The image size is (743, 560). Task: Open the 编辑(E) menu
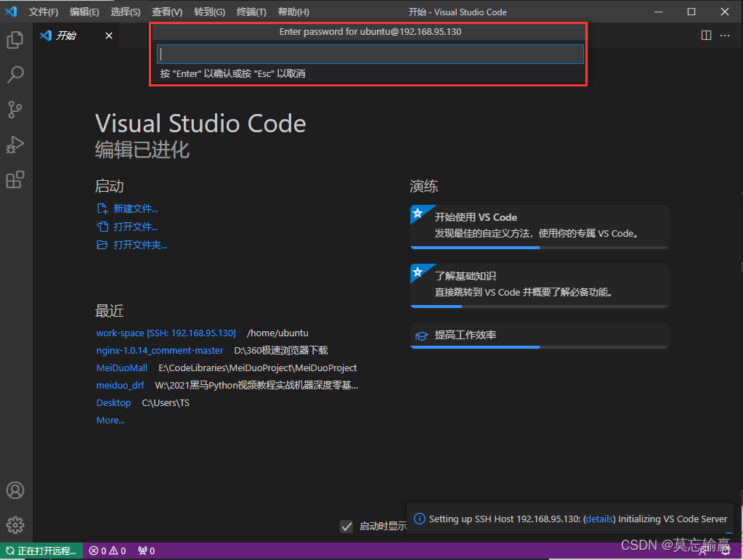pos(84,12)
